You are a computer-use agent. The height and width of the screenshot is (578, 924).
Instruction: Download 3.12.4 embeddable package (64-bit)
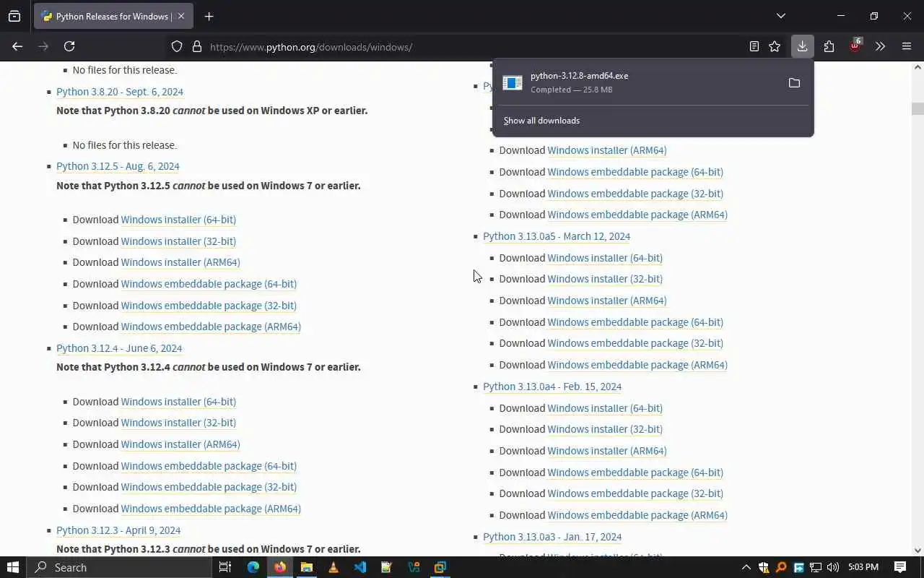pyautogui.click(x=209, y=466)
